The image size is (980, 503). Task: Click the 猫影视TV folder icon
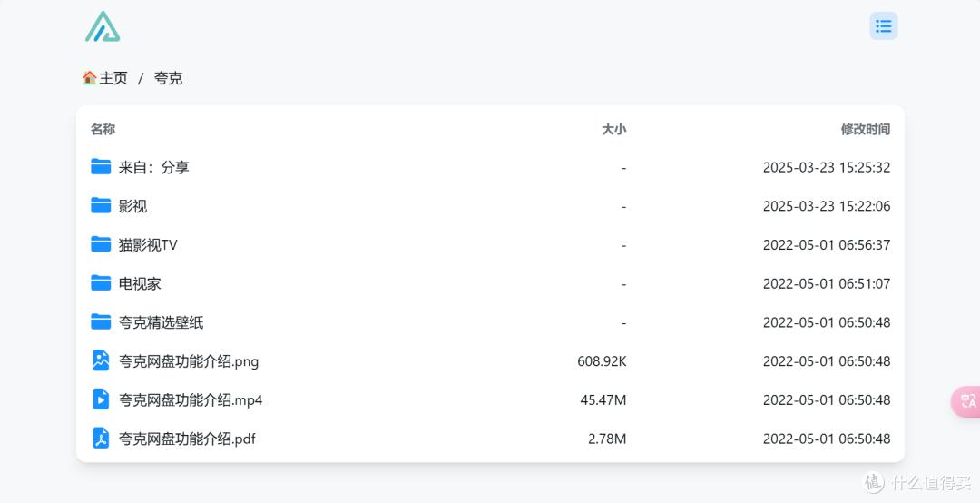pos(101,244)
